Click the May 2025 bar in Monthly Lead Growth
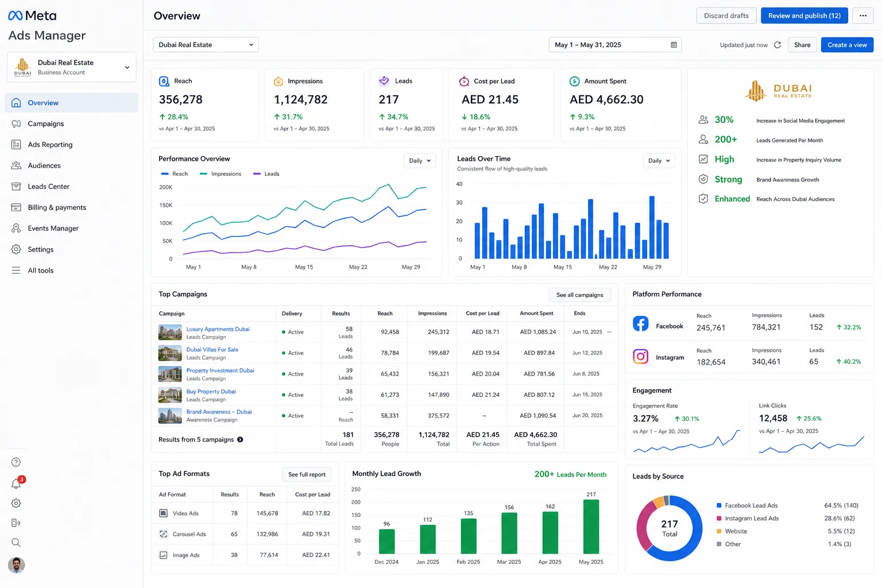 coord(591,527)
